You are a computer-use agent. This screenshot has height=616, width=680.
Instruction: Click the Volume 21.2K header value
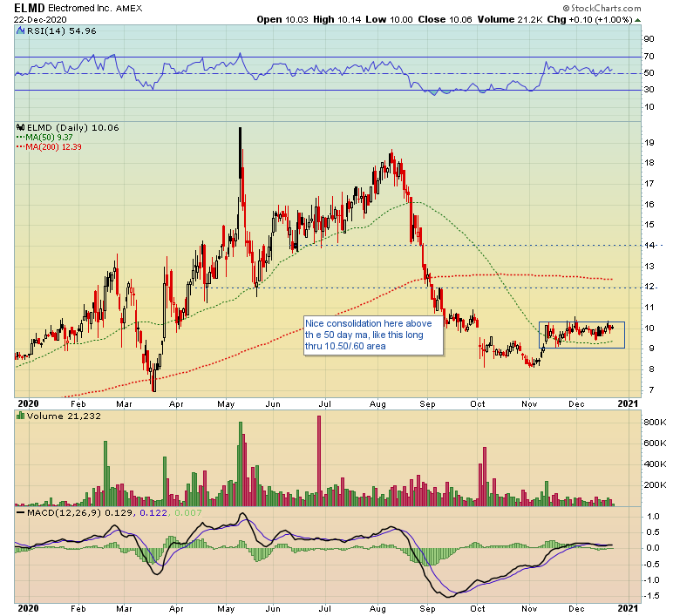click(x=510, y=19)
